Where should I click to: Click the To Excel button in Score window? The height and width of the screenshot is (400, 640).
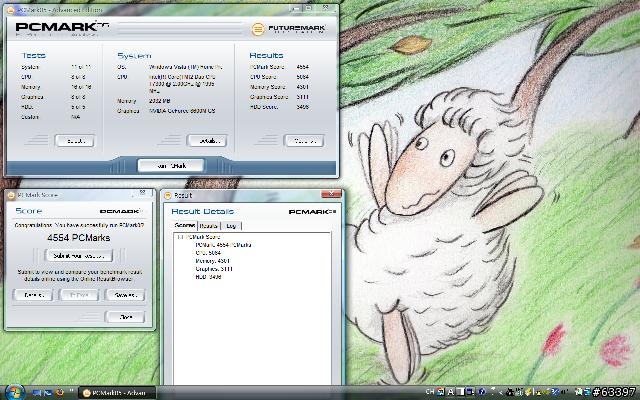click(x=79, y=295)
